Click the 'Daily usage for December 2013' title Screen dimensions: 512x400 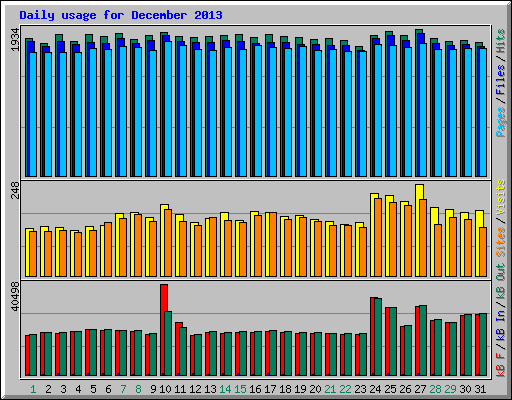121,15
